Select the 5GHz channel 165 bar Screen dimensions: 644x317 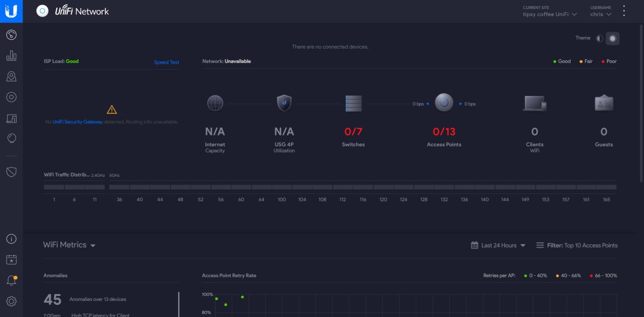click(606, 187)
